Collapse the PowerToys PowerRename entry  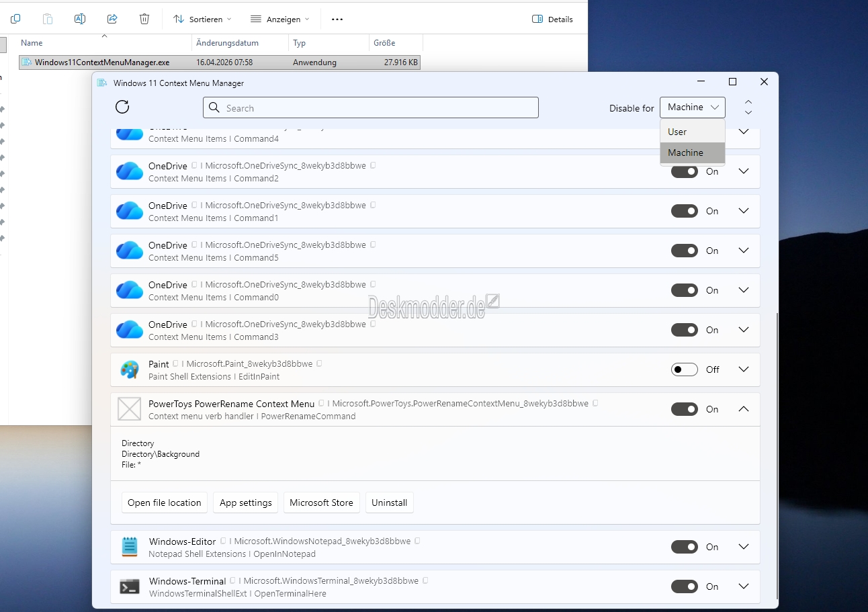(x=743, y=409)
